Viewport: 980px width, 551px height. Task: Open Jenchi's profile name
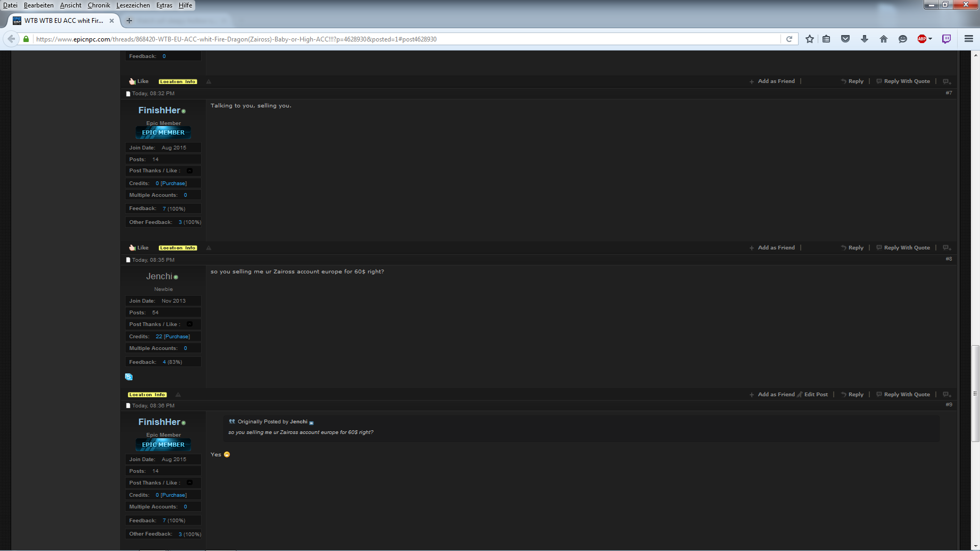coord(159,277)
